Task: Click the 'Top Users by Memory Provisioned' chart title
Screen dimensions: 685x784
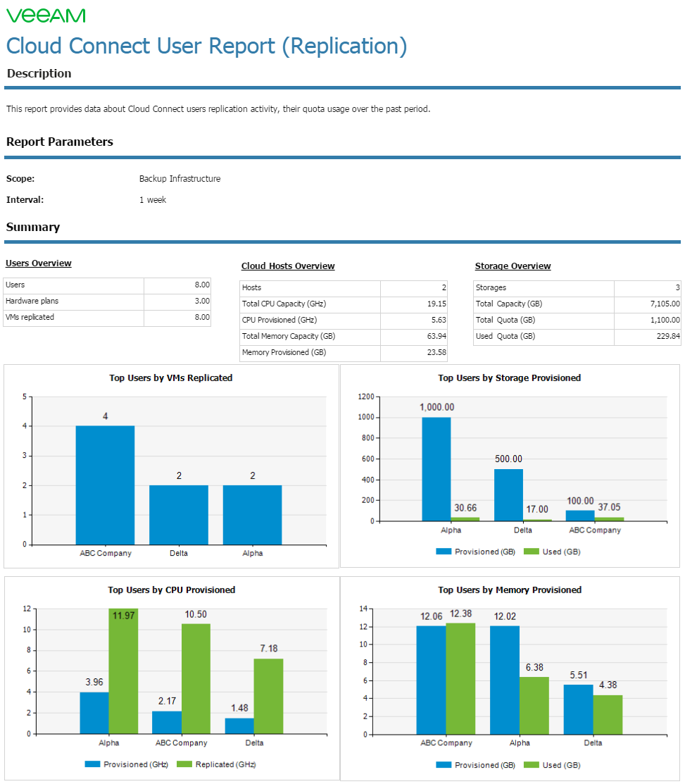Action: click(510, 590)
